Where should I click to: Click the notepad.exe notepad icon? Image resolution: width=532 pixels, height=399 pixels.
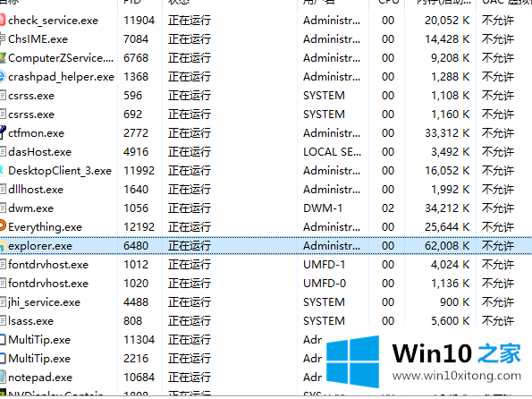pyautogui.click(x=3, y=377)
